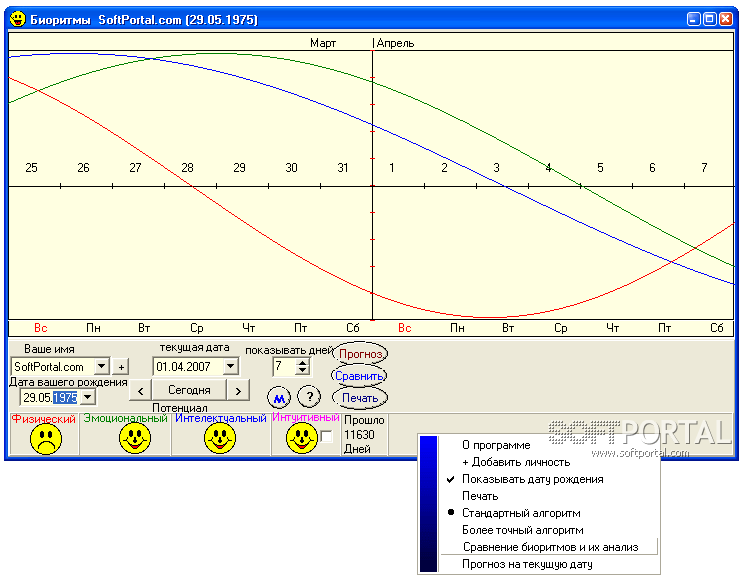Open help with the question mark button
Viewport: 743px width, 577px height.
click(x=309, y=397)
